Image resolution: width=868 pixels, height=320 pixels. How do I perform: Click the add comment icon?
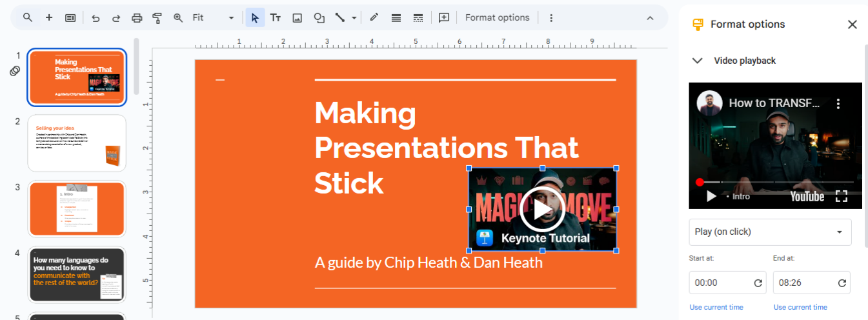pyautogui.click(x=444, y=18)
